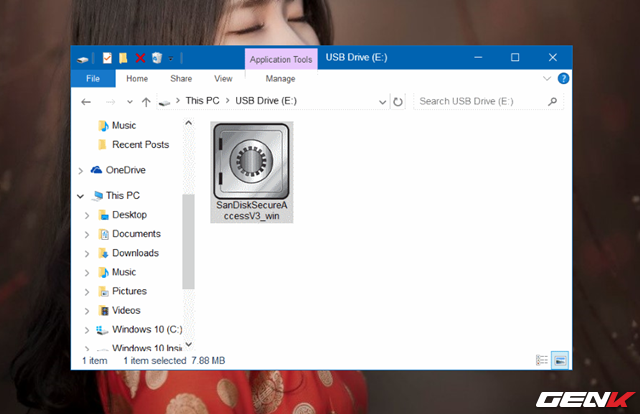Click the navigation pane scrollbar thumb
Image resolution: width=640 pixels, height=414 pixels.
(189, 242)
